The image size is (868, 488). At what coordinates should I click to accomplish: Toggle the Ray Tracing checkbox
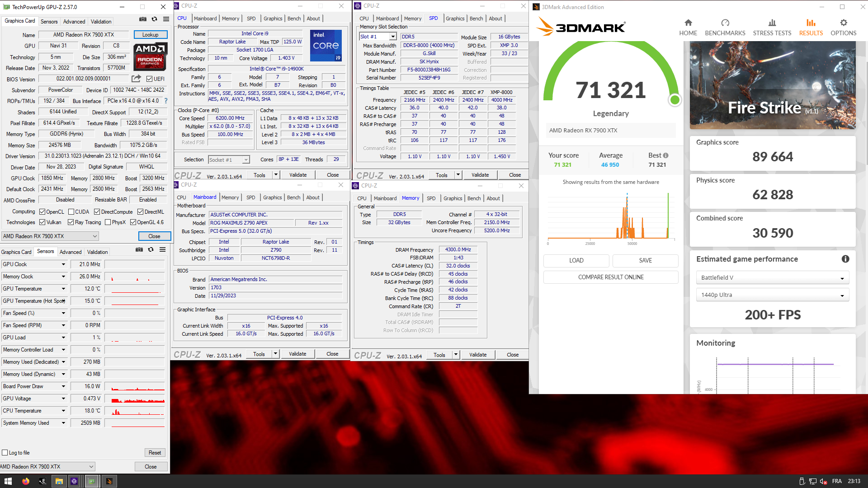pyautogui.click(x=71, y=222)
